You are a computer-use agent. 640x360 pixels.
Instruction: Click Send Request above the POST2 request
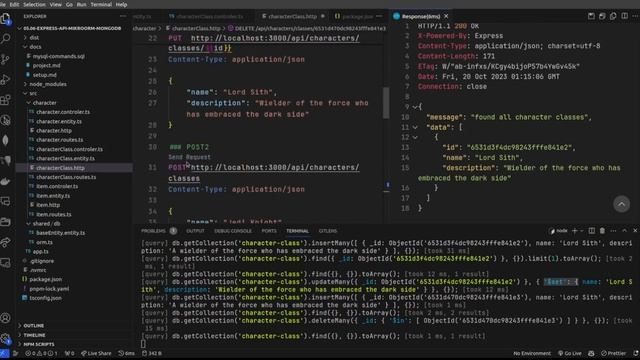coord(189,157)
